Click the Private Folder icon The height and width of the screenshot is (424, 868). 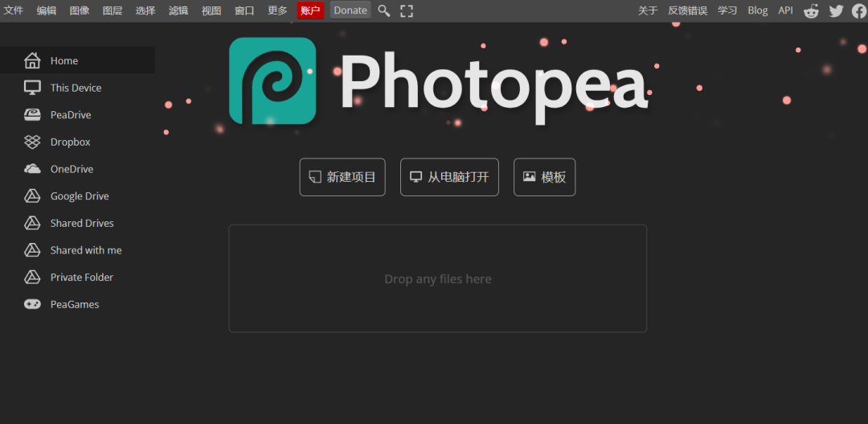[x=33, y=277]
